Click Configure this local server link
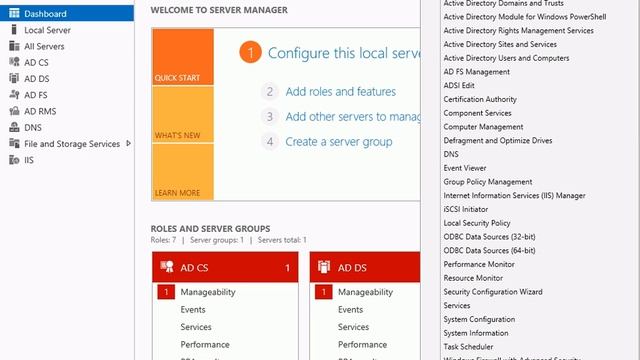The height and width of the screenshot is (360, 640). (x=344, y=53)
